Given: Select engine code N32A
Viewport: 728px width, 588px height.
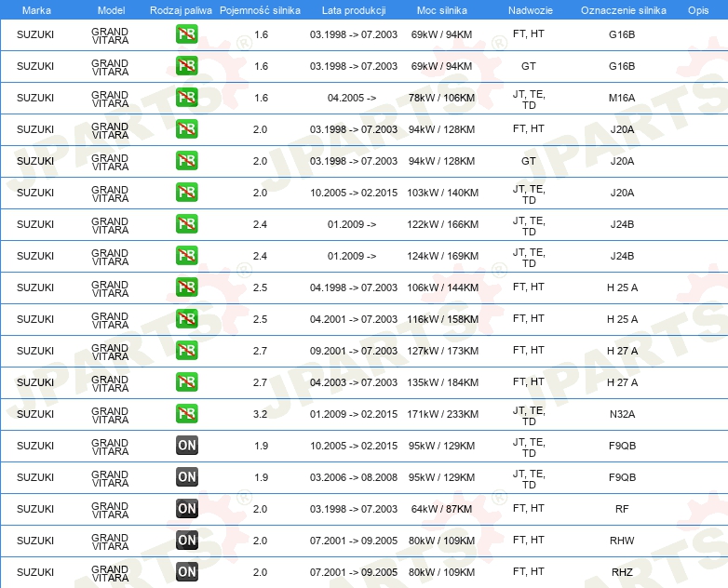Looking at the screenshot, I should coord(622,414).
